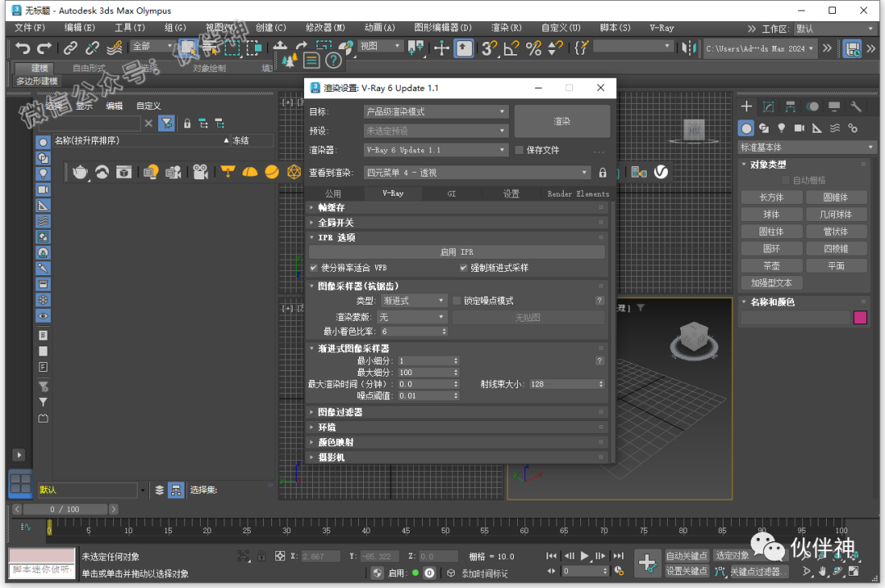Open the Utilities wrench tab
Screen dimensions: 885x588
856,106
